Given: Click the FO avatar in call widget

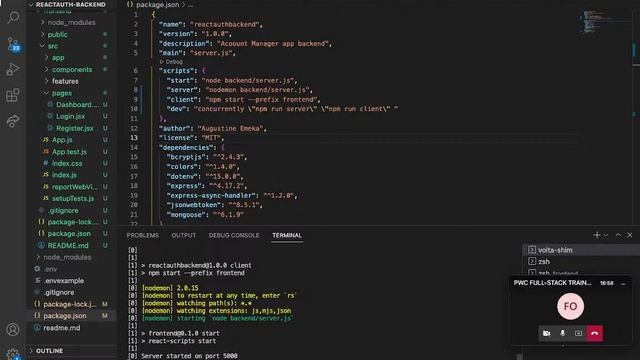Looking at the screenshot, I should pos(570,306).
